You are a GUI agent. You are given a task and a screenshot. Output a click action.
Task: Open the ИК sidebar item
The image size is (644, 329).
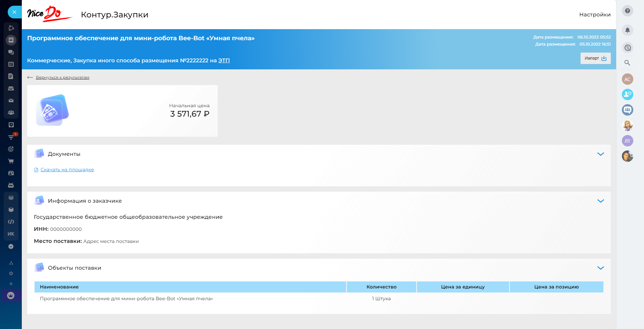11,234
